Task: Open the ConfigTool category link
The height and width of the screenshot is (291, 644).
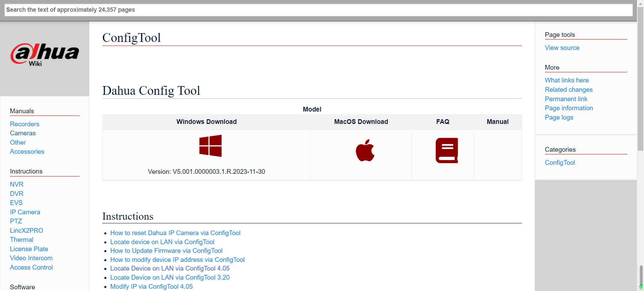Action: [x=560, y=162]
